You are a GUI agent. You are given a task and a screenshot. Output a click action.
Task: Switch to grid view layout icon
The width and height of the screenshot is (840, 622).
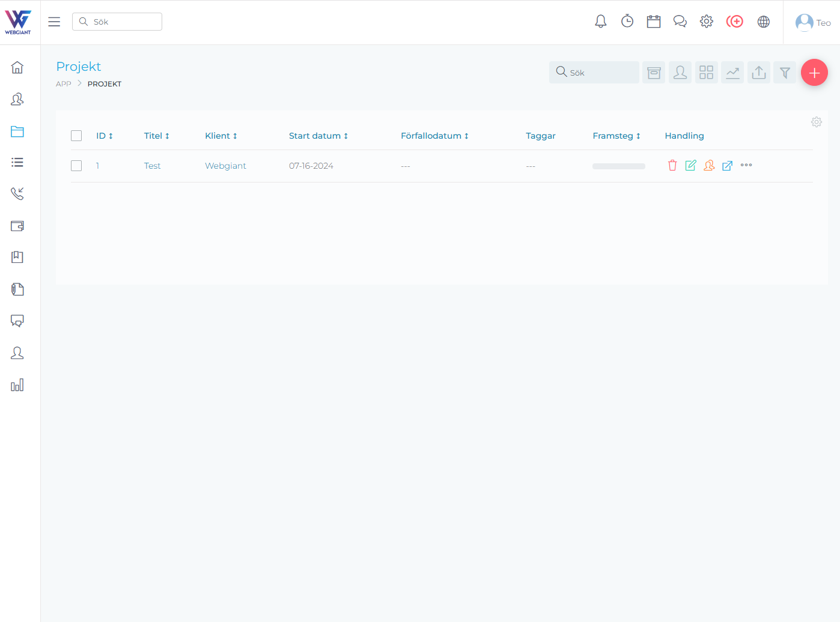(x=706, y=73)
